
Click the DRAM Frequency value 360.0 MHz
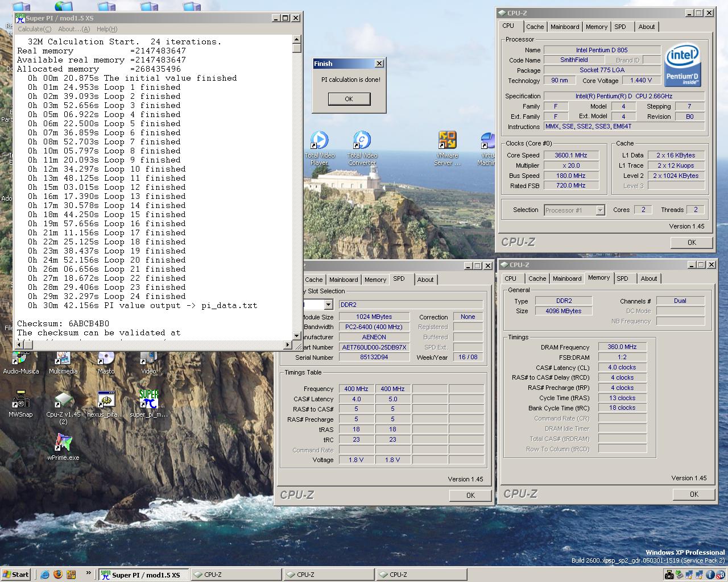pyautogui.click(x=622, y=347)
